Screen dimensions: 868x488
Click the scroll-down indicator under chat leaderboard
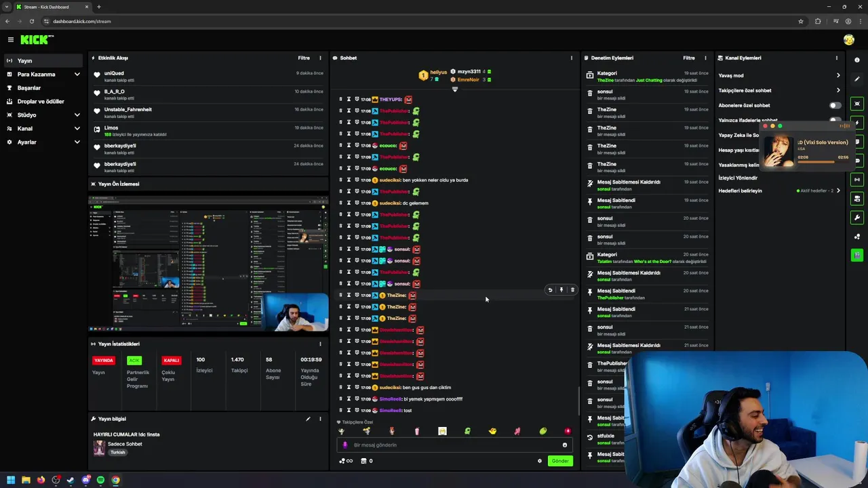click(455, 89)
